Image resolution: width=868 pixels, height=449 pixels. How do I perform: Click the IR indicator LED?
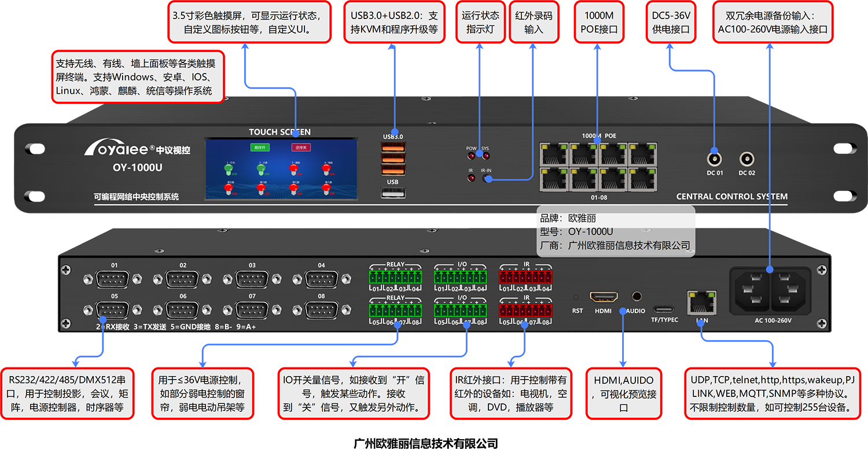tap(472, 178)
